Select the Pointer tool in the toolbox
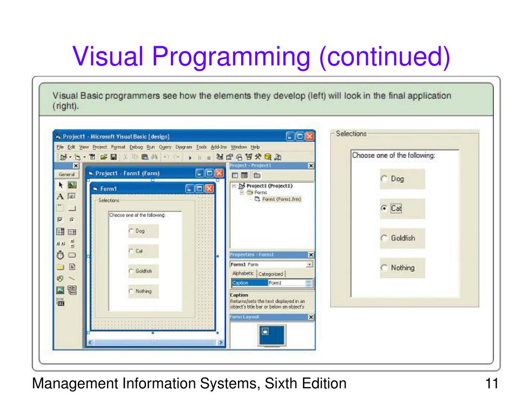The height and width of the screenshot is (399, 532). (60, 185)
